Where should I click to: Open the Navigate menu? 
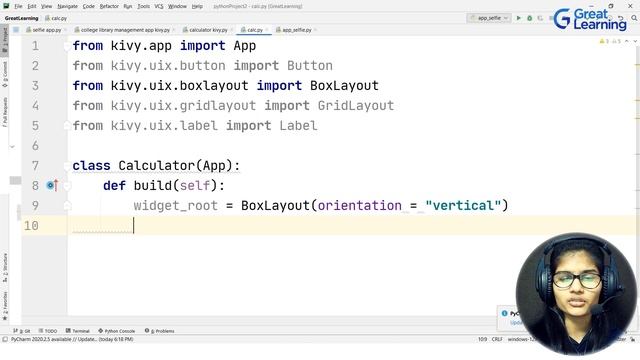[x=67, y=6]
